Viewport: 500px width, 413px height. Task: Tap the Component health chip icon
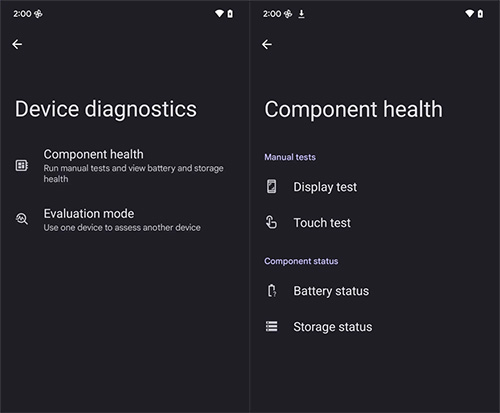22,165
